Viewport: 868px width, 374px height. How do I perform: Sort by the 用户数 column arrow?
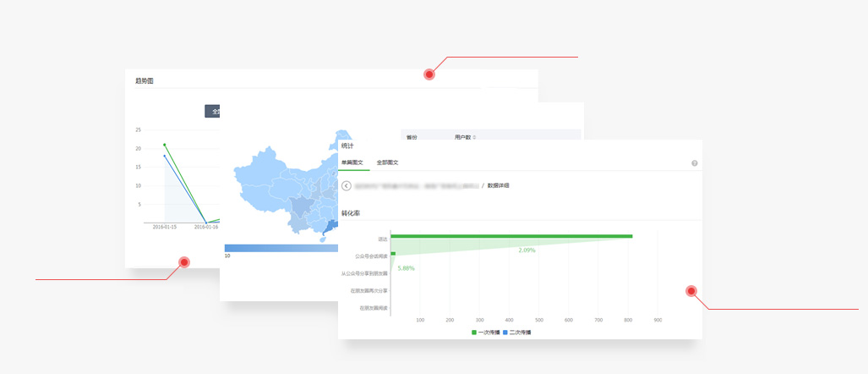(474, 137)
